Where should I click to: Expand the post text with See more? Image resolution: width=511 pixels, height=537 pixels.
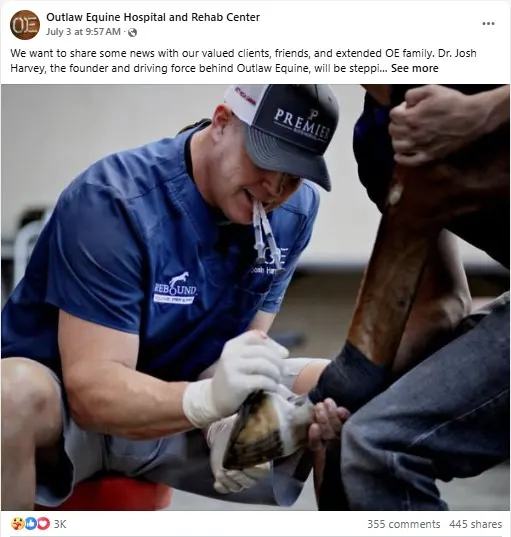coord(414,68)
